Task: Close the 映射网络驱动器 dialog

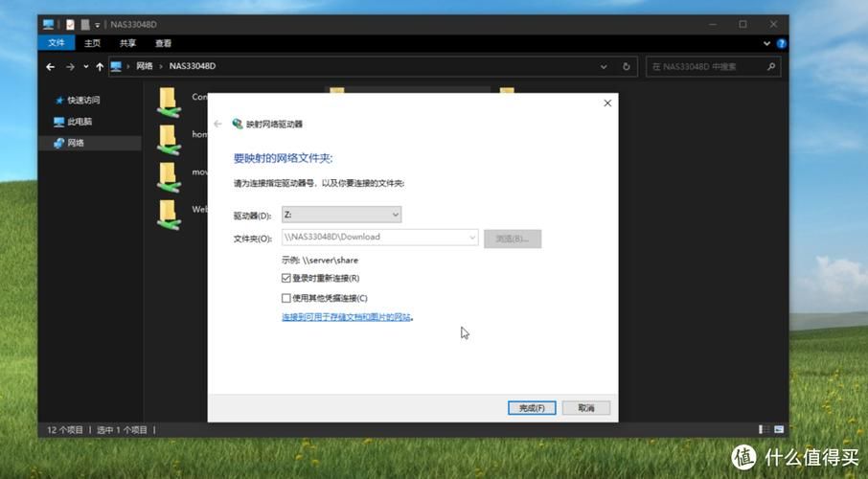Action: pyautogui.click(x=607, y=103)
